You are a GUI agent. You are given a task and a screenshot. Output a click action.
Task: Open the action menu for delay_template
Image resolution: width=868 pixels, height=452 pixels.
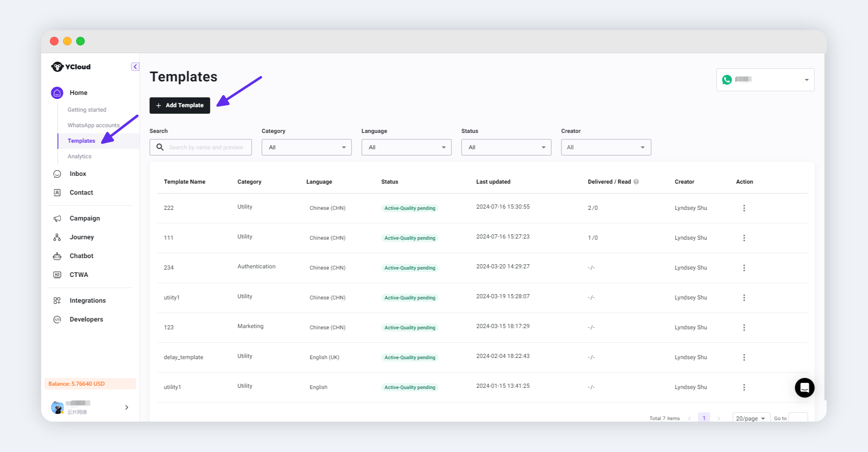[x=744, y=358]
